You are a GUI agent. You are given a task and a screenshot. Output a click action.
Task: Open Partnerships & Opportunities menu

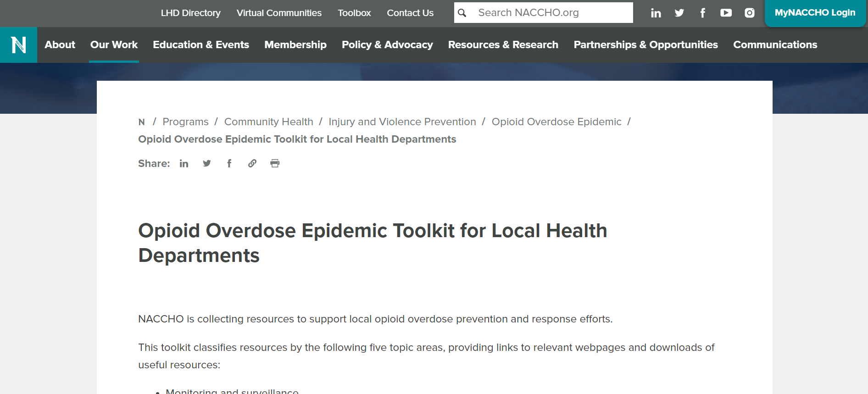pos(645,45)
